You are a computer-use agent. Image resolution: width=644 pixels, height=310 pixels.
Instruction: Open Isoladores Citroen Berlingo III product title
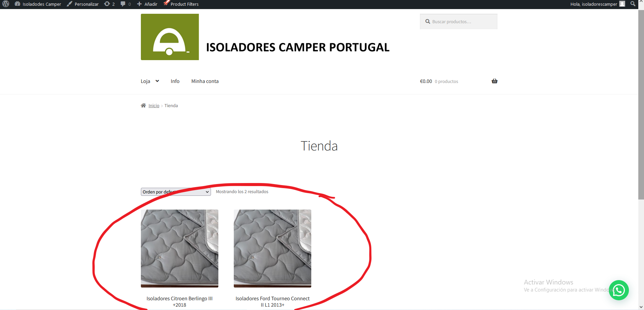point(179,302)
